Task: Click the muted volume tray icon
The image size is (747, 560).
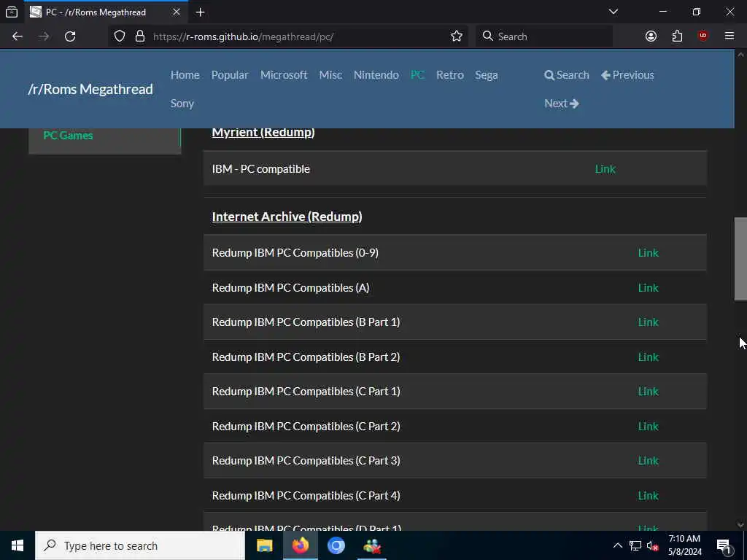Action: click(652, 545)
